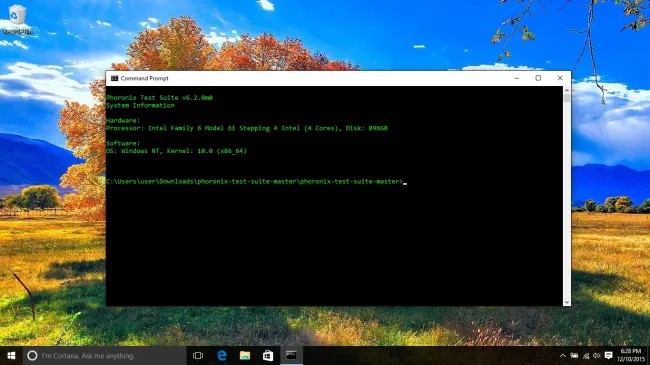Click the scrollbar up arrow in Command Prompt
Viewport: 650px width, 365px height.
(x=567, y=90)
